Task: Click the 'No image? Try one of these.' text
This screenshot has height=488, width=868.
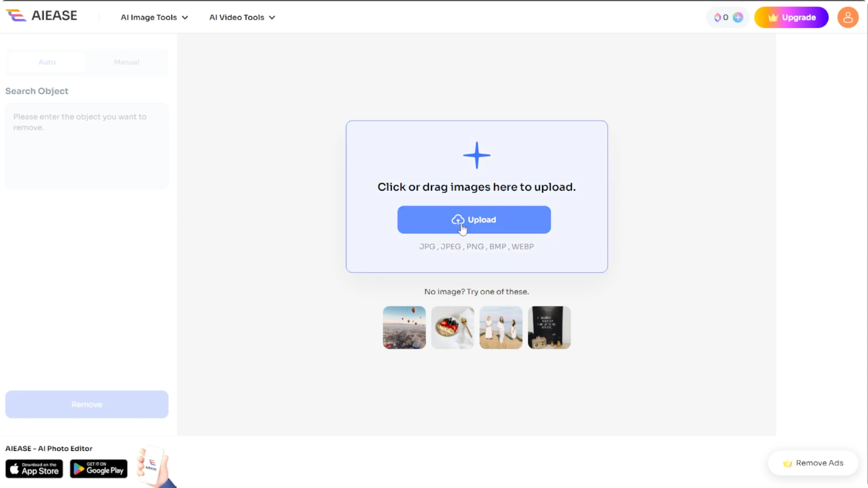Action: coord(476,292)
